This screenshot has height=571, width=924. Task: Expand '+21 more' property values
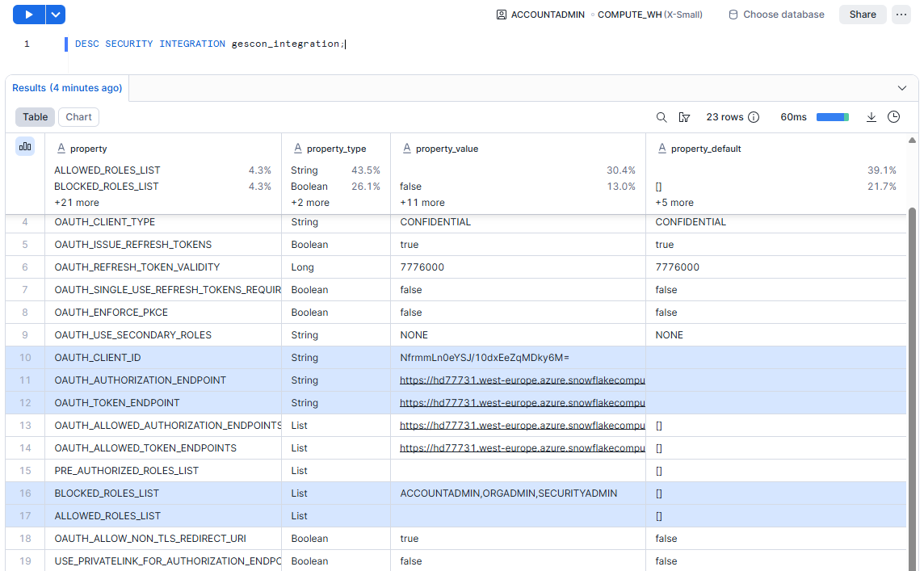coord(77,203)
